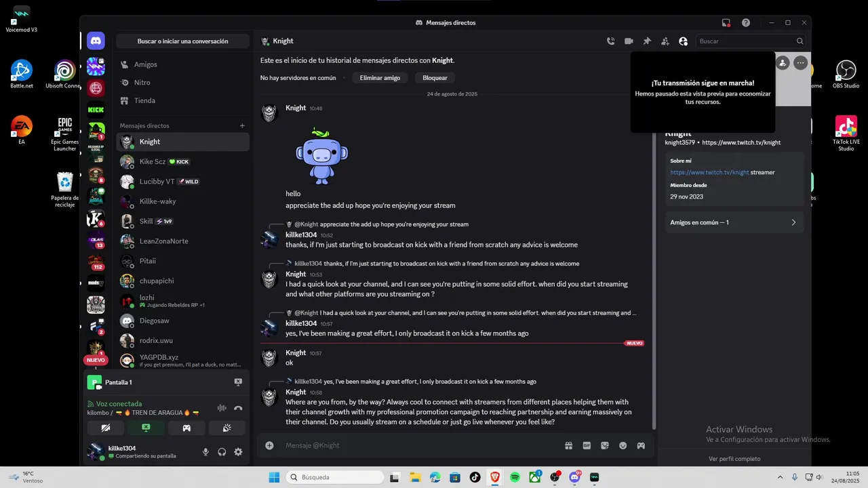The image size is (868, 488).
Task: Open apps launcher in message bar
Action: coord(641,445)
